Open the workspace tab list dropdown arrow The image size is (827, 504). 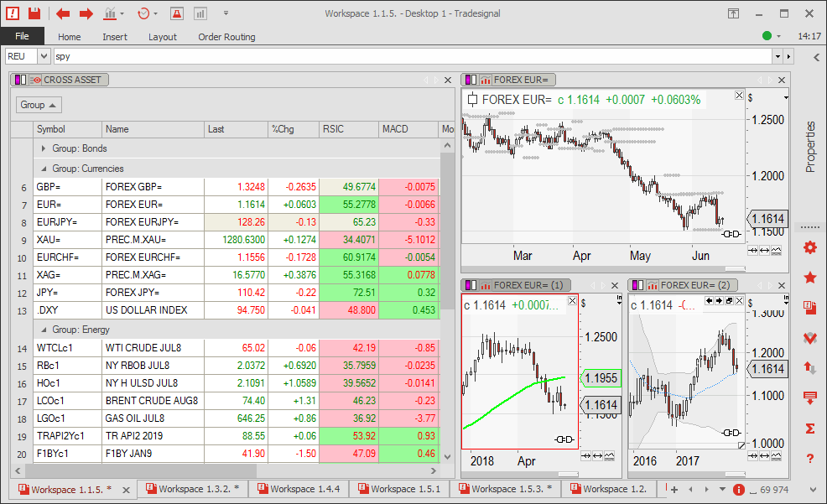722,490
